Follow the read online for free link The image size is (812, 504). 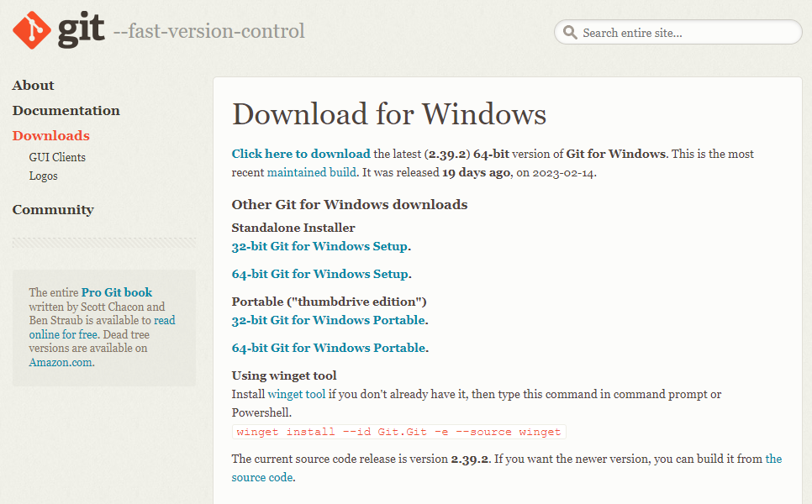coord(102,328)
